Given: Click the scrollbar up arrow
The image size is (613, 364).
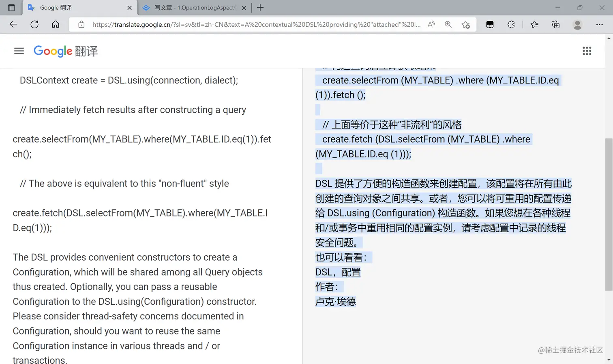Looking at the screenshot, I should point(609,39).
